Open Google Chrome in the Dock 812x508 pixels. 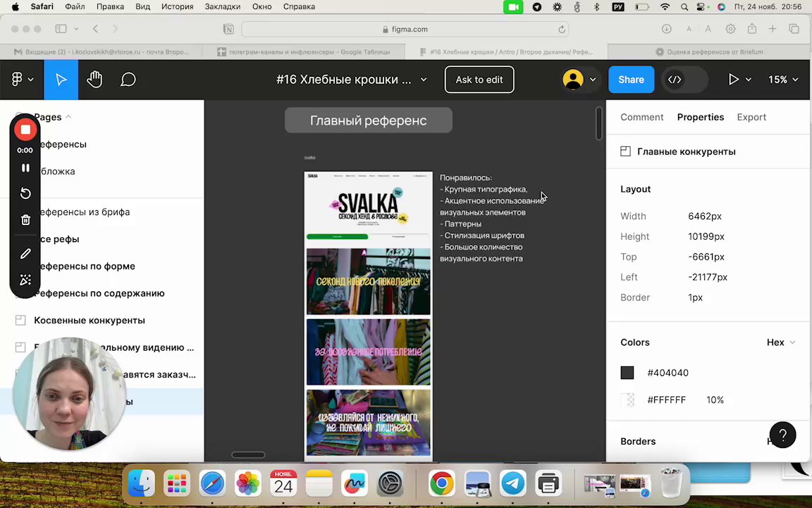(442, 483)
